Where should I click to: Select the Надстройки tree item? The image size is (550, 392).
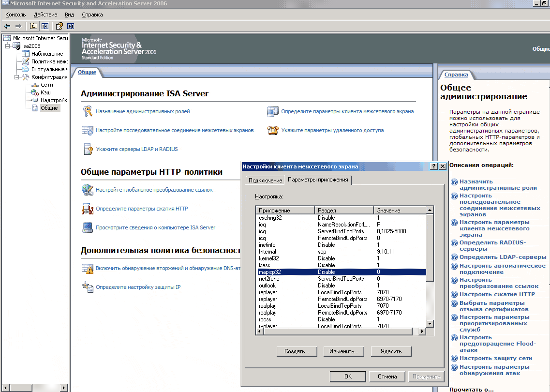pyautogui.click(x=54, y=100)
